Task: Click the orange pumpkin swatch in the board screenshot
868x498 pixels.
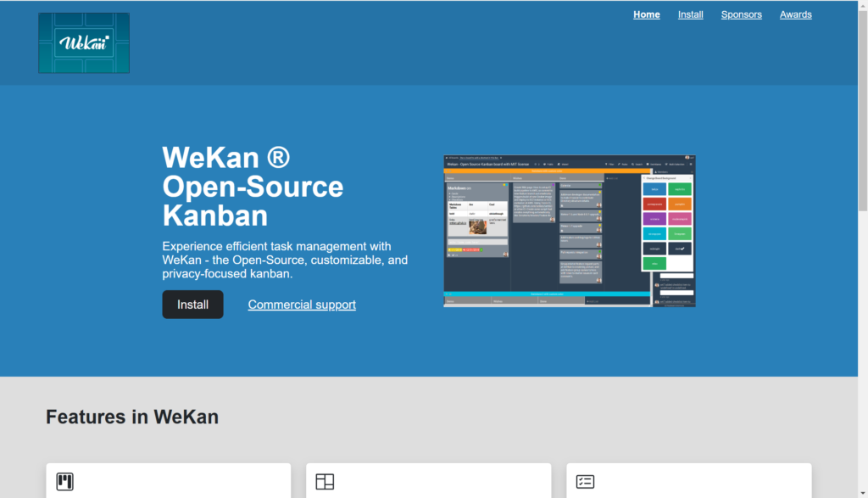Action: (x=680, y=204)
